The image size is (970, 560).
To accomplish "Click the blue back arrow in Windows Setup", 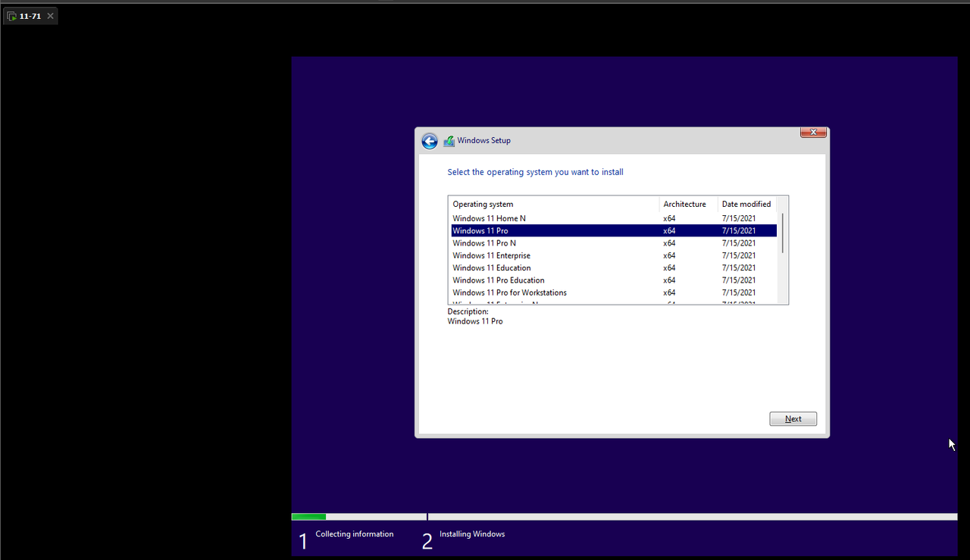I will (x=430, y=141).
